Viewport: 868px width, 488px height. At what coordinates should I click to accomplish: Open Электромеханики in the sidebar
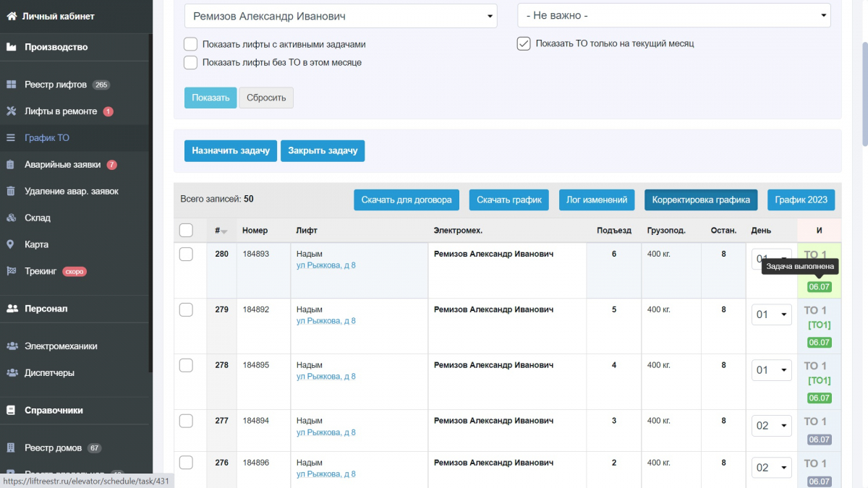61,346
